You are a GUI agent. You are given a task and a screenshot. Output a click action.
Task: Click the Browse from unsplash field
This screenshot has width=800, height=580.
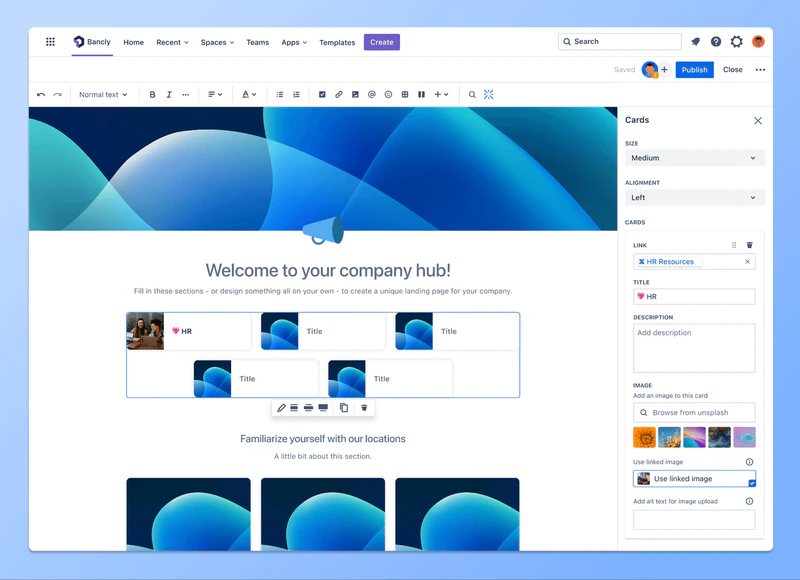[694, 412]
